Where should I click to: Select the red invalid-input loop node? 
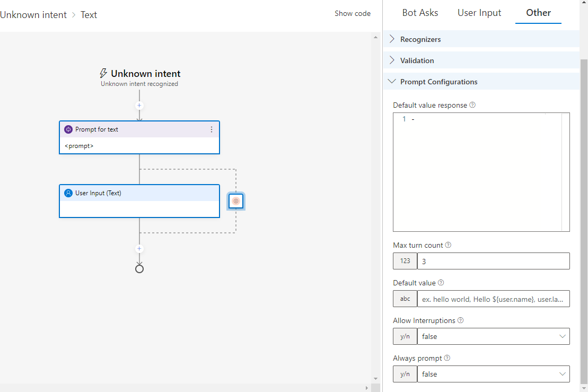point(236,201)
